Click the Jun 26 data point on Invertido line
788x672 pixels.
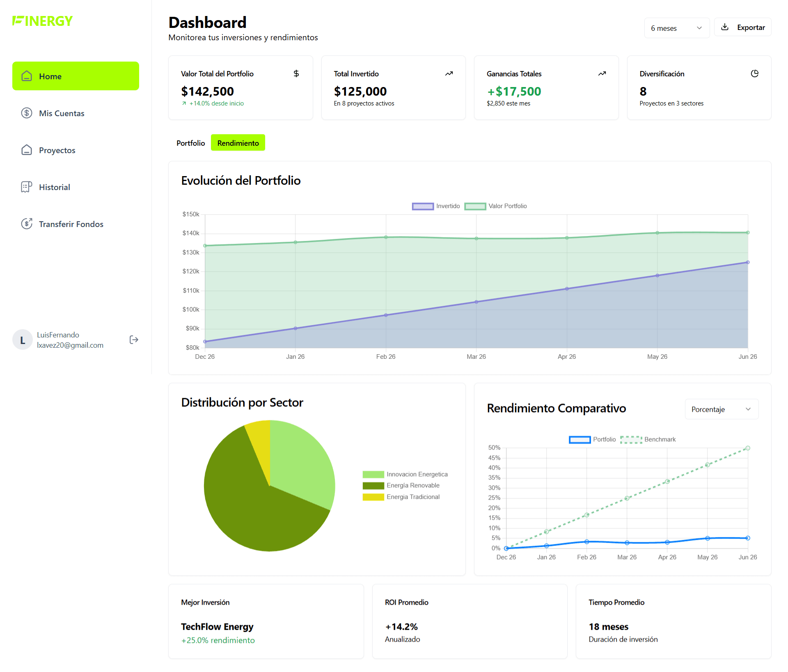pos(747,262)
